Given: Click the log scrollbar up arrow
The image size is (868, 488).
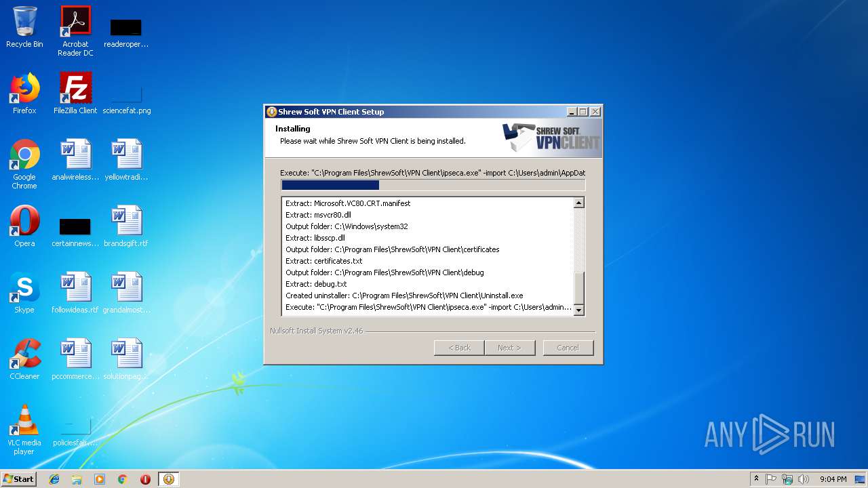Looking at the screenshot, I should pos(578,203).
